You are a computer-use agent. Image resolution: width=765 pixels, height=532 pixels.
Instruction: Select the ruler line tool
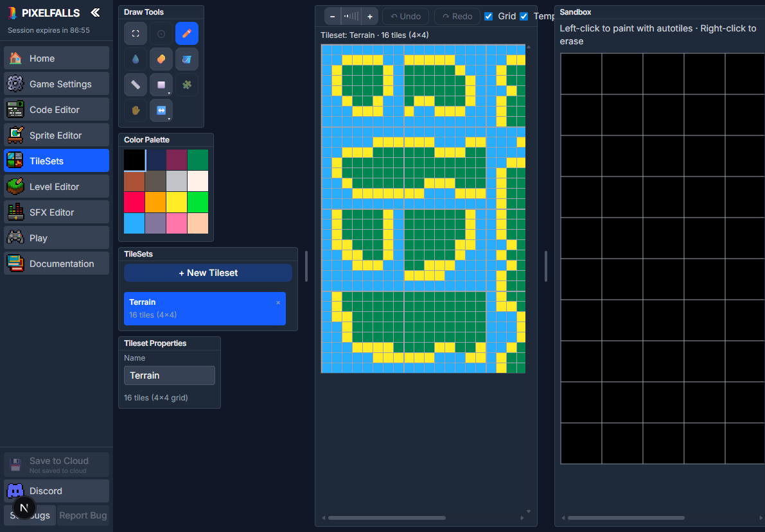click(136, 85)
